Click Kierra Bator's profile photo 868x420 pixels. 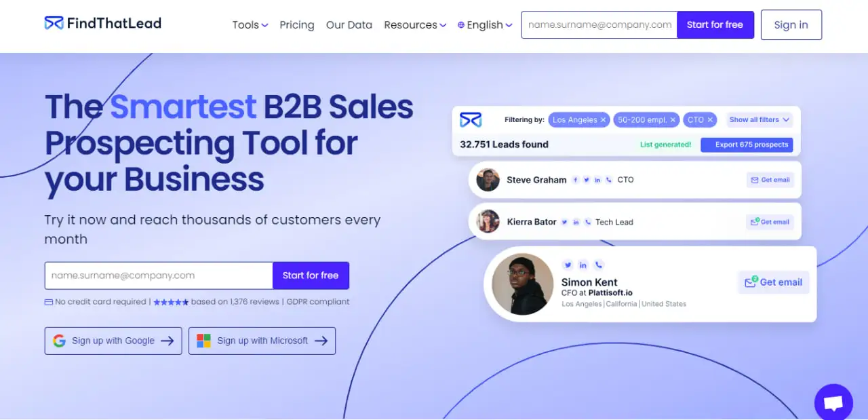point(488,222)
